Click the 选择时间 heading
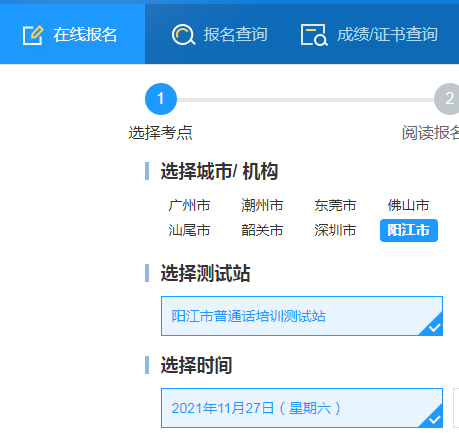This screenshot has width=459, height=433. [x=196, y=365]
